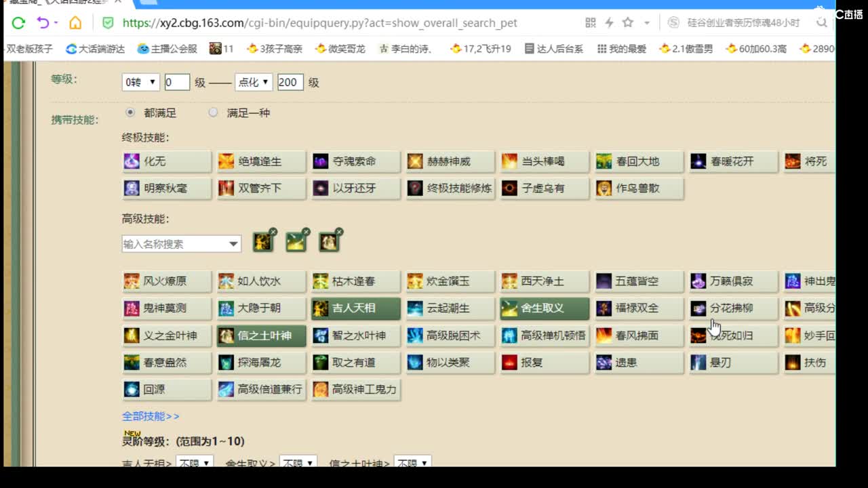Image resolution: width=868 pixels, height=488 pixels.
Task: Select the 当头棒喝 skill
Action: pos(545,161)
